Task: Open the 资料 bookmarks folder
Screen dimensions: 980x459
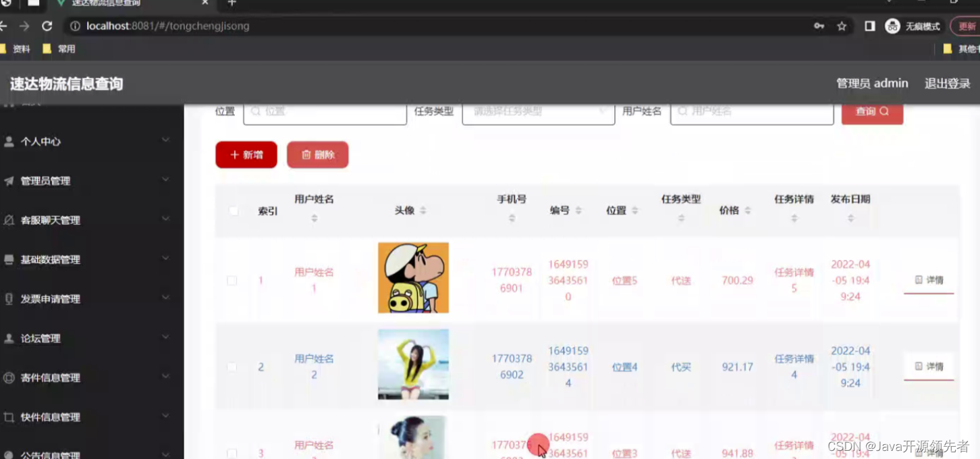Action: 16,49
